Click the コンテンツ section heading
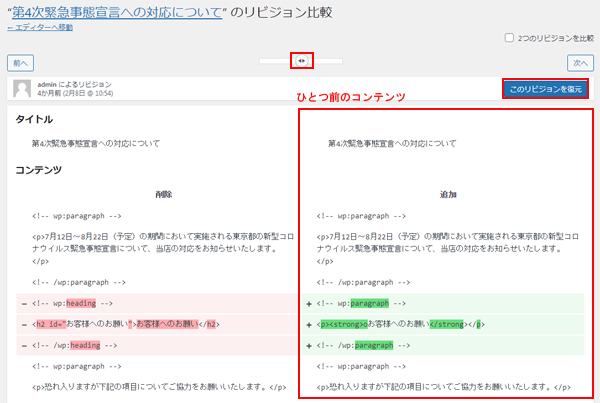Image resolution: width=600 pixels, height=403 pixels. coord(39,169)
